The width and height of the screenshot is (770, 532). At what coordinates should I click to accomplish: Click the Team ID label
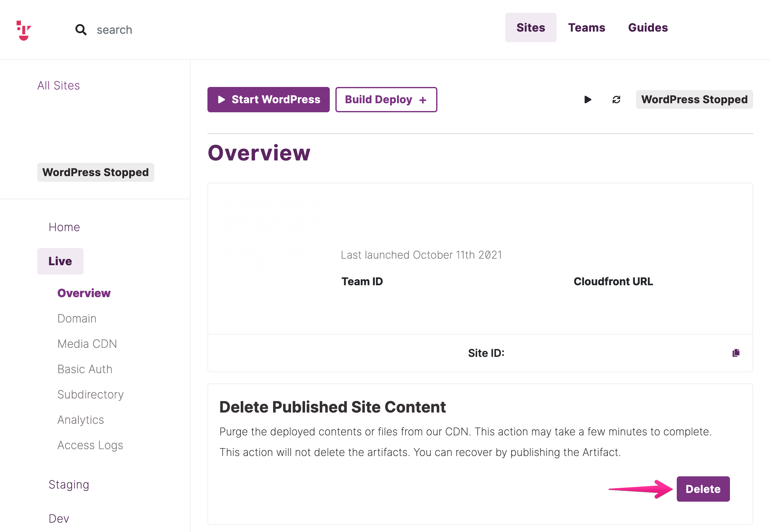pyautogui.click(x=362, y=281)
